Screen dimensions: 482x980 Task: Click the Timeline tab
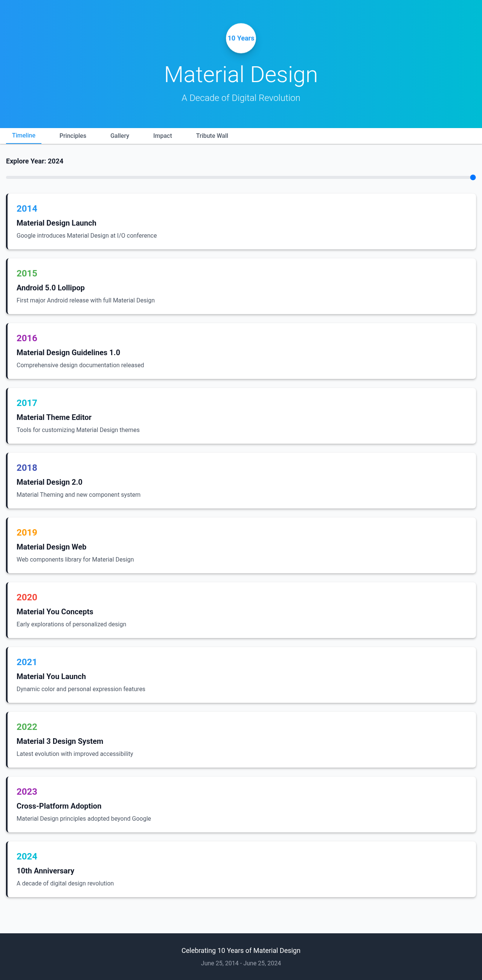24,136
